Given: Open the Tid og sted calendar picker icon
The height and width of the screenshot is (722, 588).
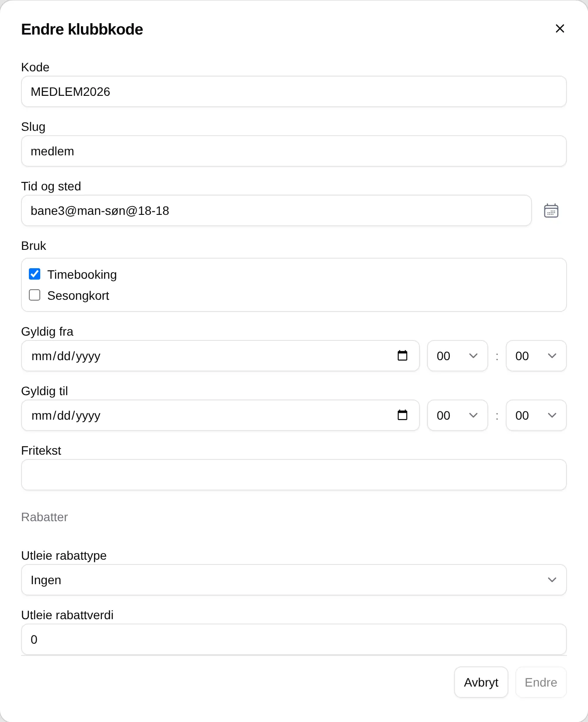Looking at the screenshot, I should pyautogui.click(x=551, y=210).
